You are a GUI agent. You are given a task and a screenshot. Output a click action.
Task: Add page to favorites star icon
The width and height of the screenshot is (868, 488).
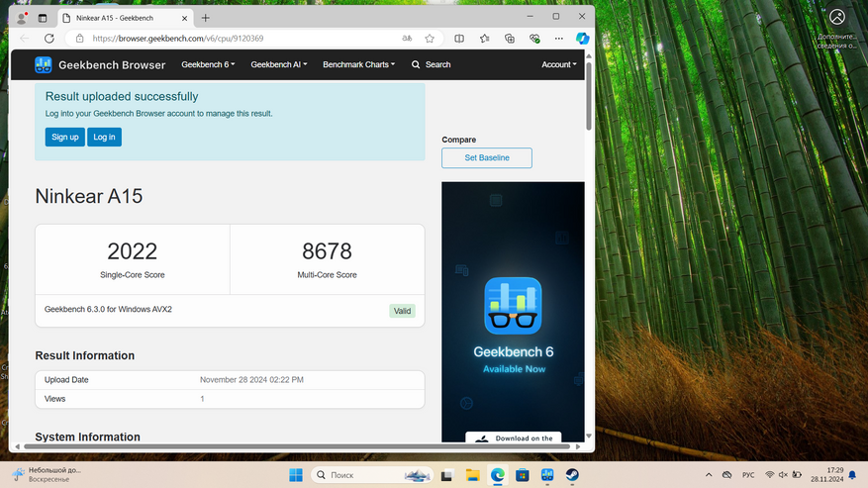(x=430, y=39)
